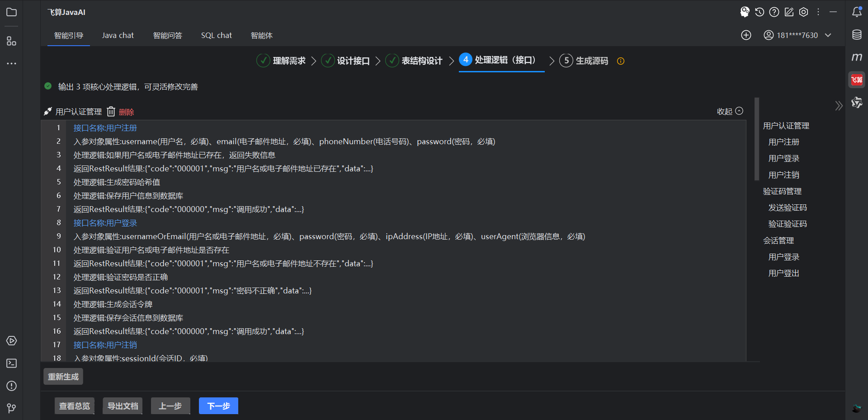The height and width of the screenshot is (420, 868).
Task: Go to step 5 生成源码
Action: coord(584,61)
